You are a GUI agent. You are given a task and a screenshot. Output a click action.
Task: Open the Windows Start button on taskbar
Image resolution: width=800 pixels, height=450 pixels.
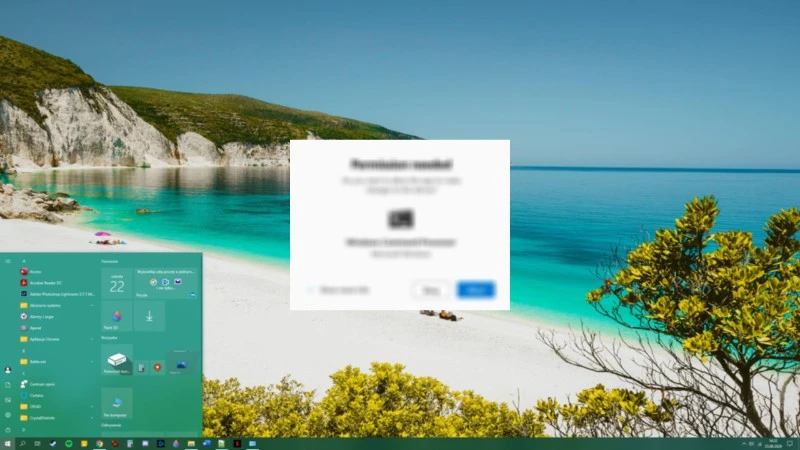(x=7, y=444)
